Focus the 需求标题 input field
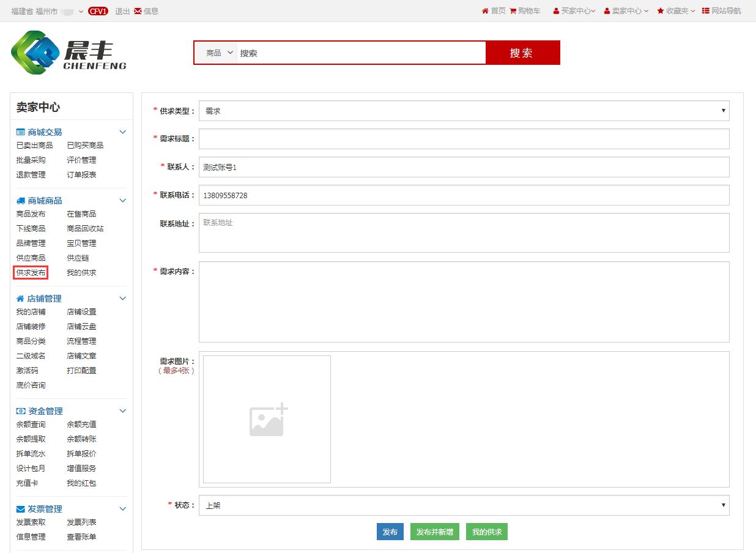 point(464,139)
